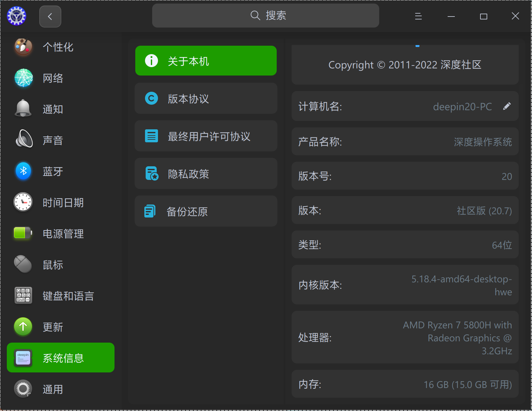Open the Update arrow icon

pos(23,326)
